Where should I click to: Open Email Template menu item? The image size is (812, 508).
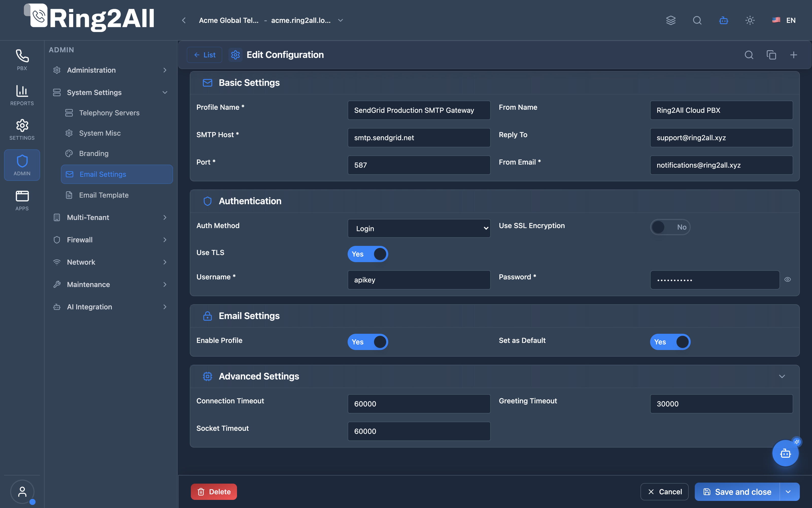117,195
